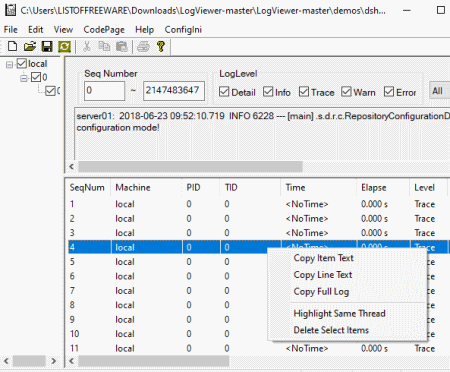450x372 pixels.
Task: Open a log file with folder icon
Action: [x=30, y=46]
